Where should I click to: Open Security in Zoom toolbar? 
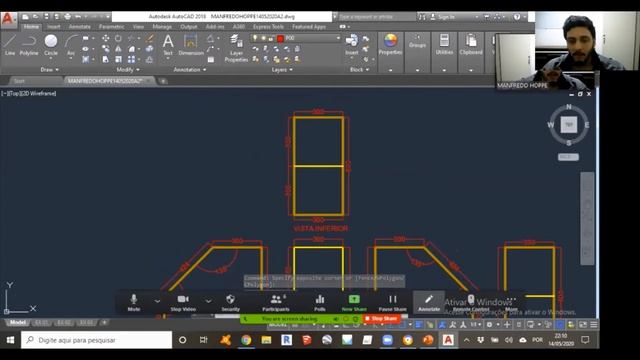click(x=230, y=302)
